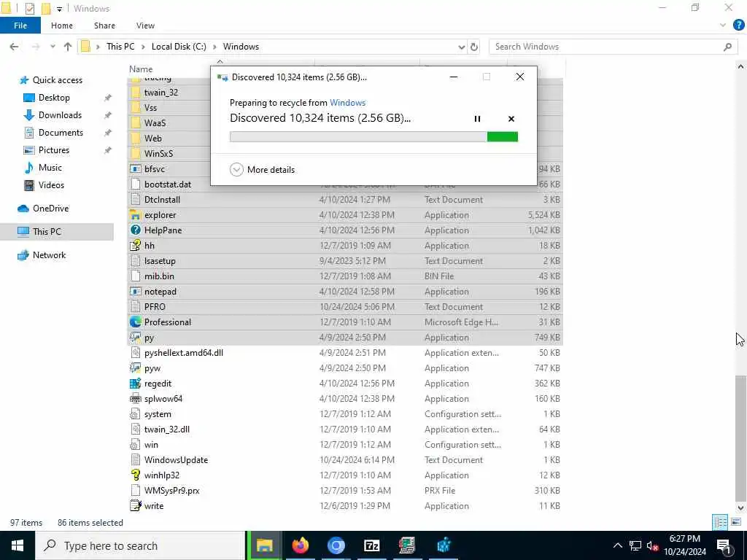The width and height of the screenshot is (747, 560).
Task: Select the winhlp32 application icon
Action: [x=136, y=475]
